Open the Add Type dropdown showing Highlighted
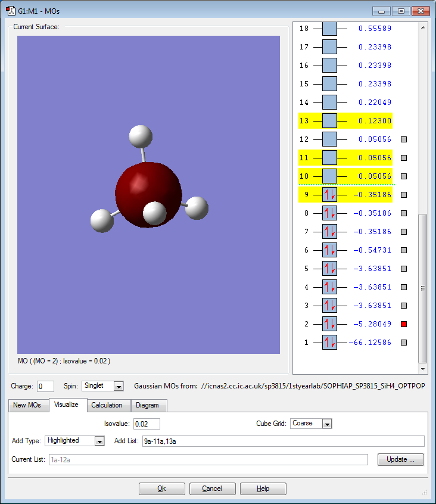The height and width of the screenshot is (504, 436). pos(99,441)
